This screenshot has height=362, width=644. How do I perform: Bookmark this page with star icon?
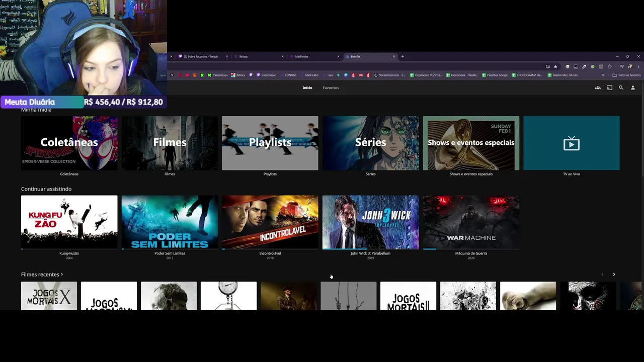pos(555,66)
